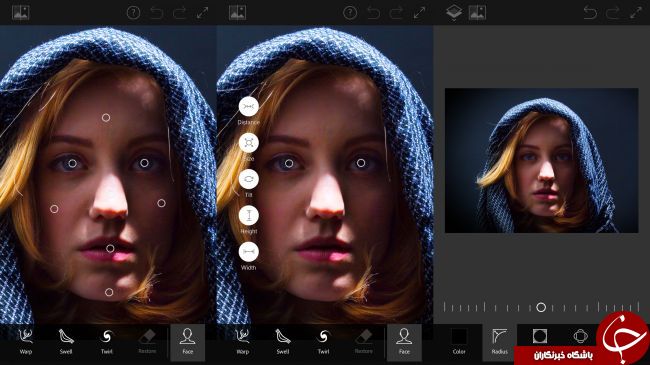Select the Warp tool in the left screen
650x365 pixels.
pos(26,342)
